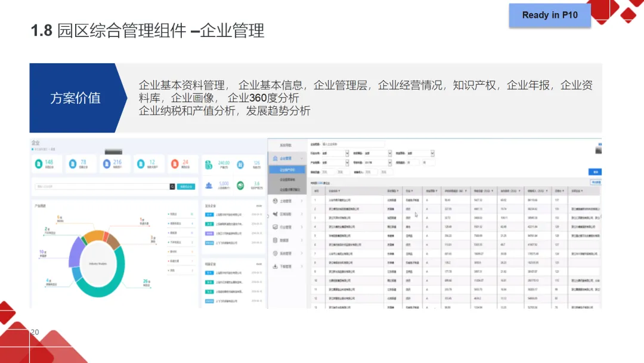Viewport: 644px width, 363px height.
Task: Click the money stack icon beside 240.00
Action: (x=209, y=165)
